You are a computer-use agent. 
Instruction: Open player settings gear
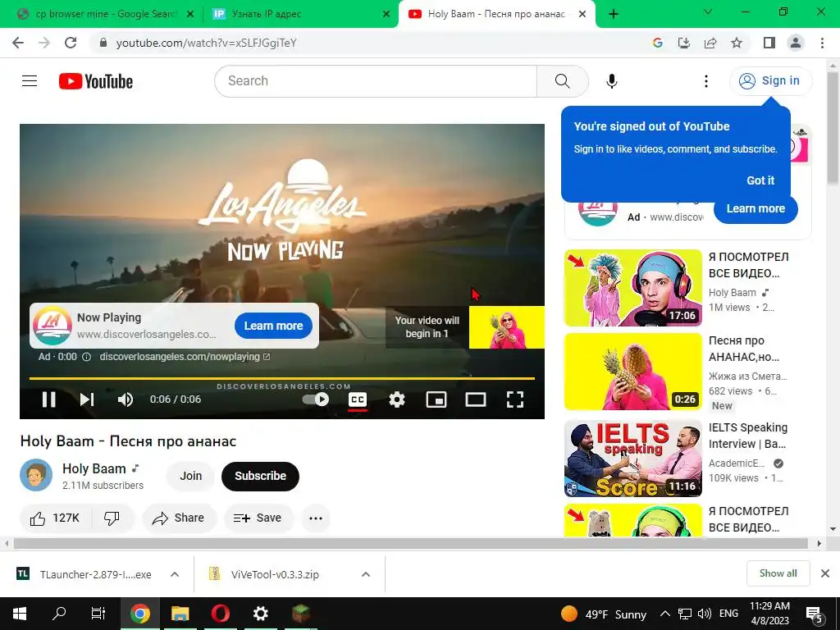(396, 399)
